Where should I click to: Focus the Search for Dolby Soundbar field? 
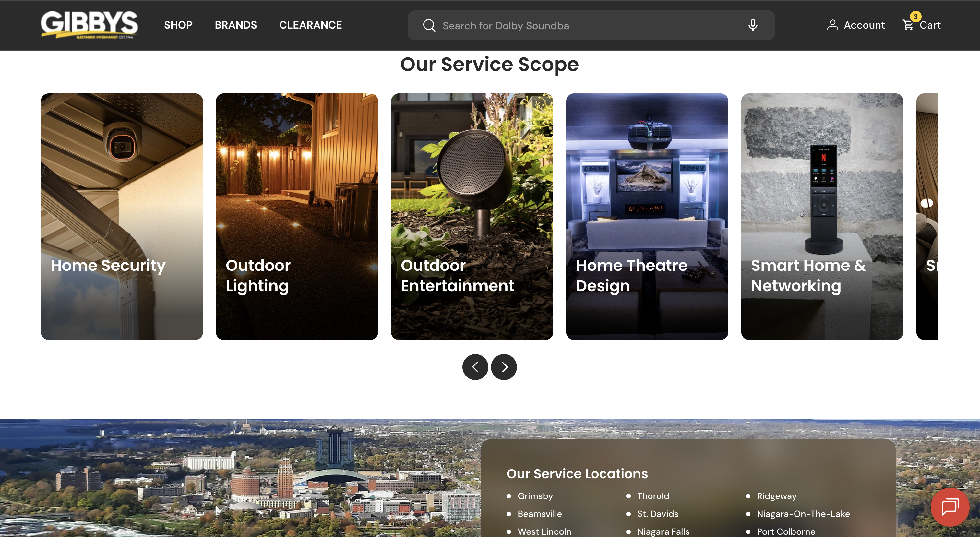coord(591,26)
